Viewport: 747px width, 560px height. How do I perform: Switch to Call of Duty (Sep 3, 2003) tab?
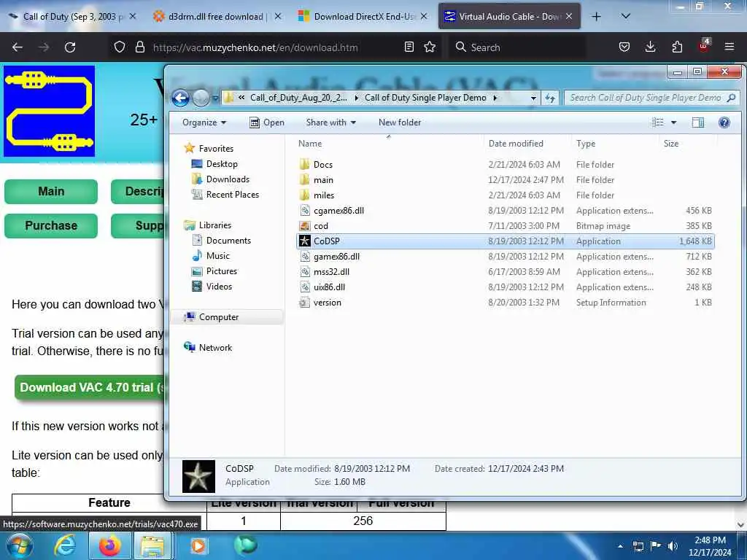coord(73,17)
